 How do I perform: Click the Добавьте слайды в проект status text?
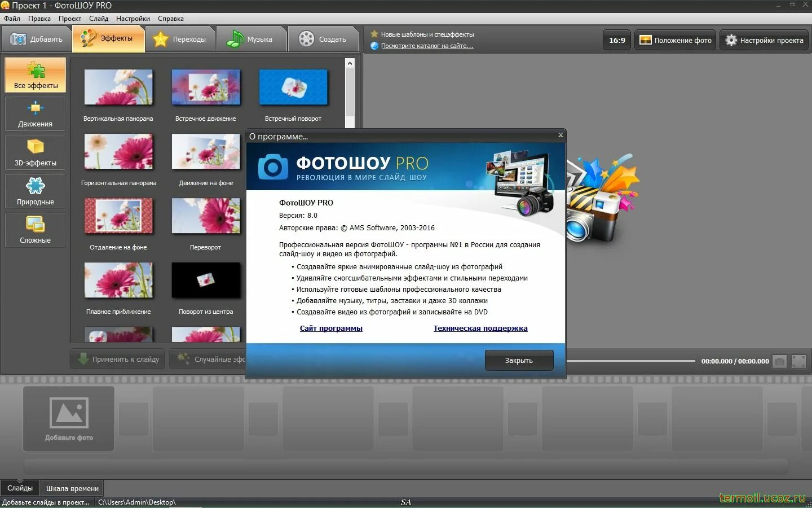tap(46, 502)
